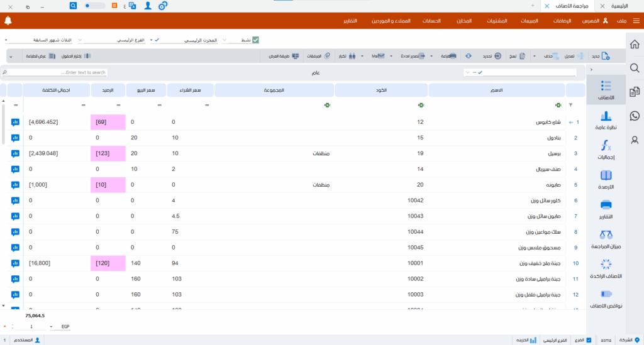Open الأصناف الراكدة stagnant items panel
This screenshot has width=644, height=345.
pos(606,268)
